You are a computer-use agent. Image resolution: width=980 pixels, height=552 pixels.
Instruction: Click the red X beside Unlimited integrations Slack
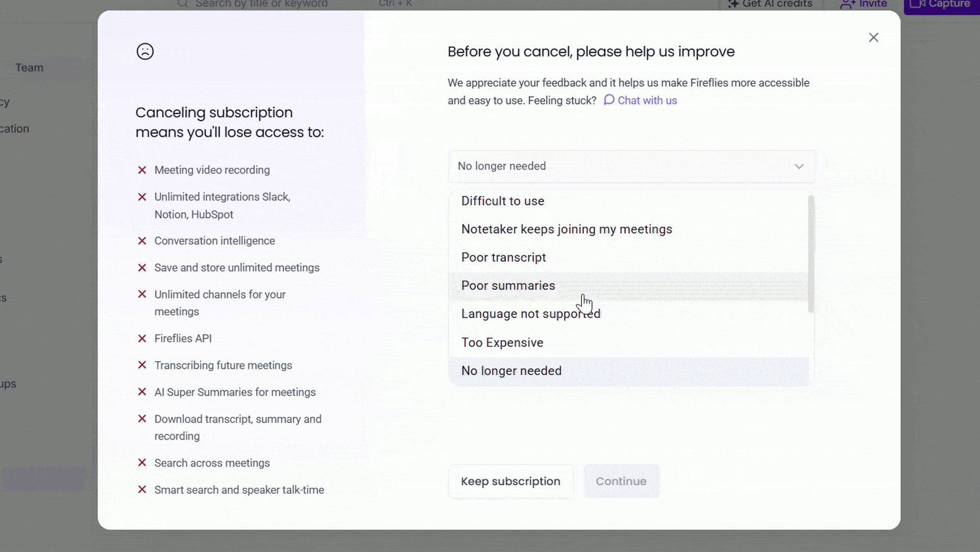142,197
